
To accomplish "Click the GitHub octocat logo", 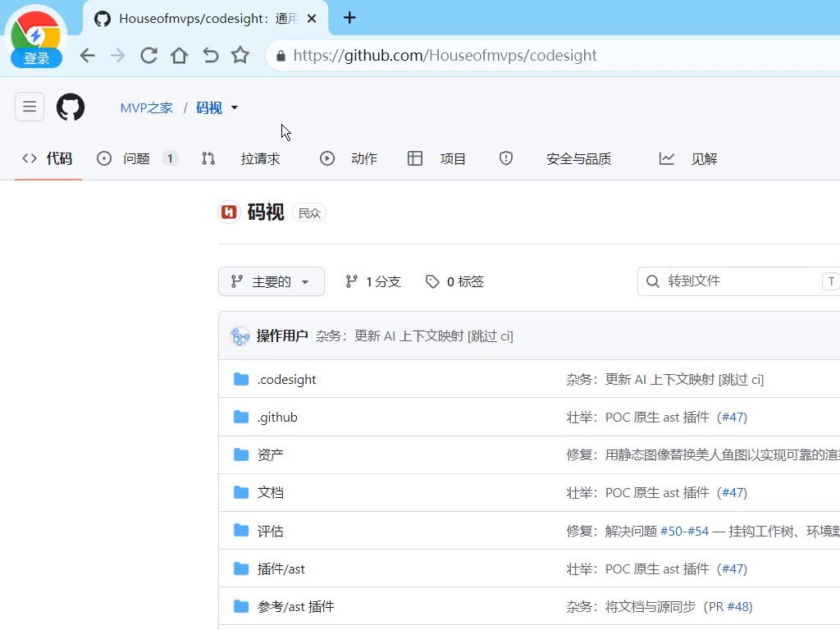I will [71, 107].
